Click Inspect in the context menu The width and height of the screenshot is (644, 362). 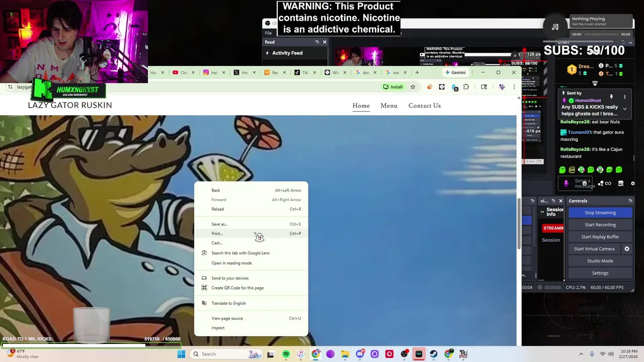coord(251,328)
